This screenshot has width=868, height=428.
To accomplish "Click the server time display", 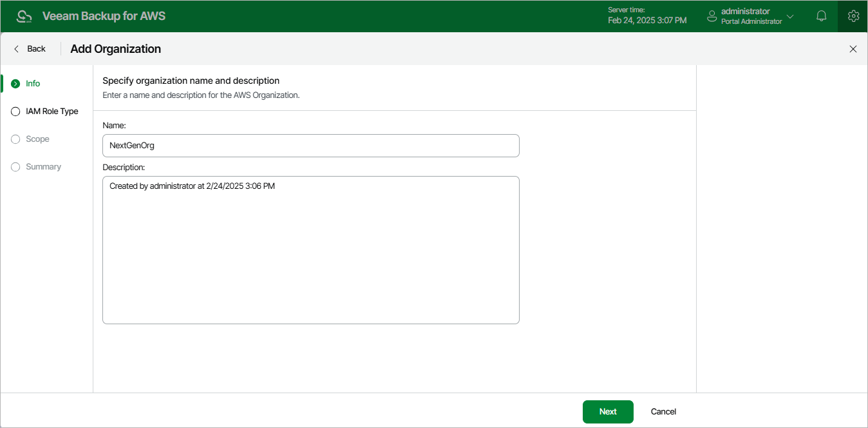I will (x=647, y=15).
